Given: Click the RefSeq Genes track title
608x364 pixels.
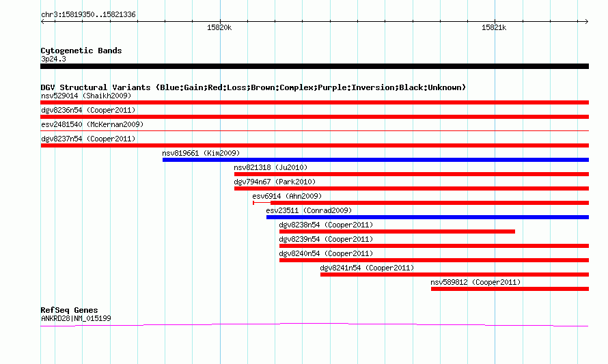Looking at the screenshot, I should pyautogui.click(x=69, y=310).
